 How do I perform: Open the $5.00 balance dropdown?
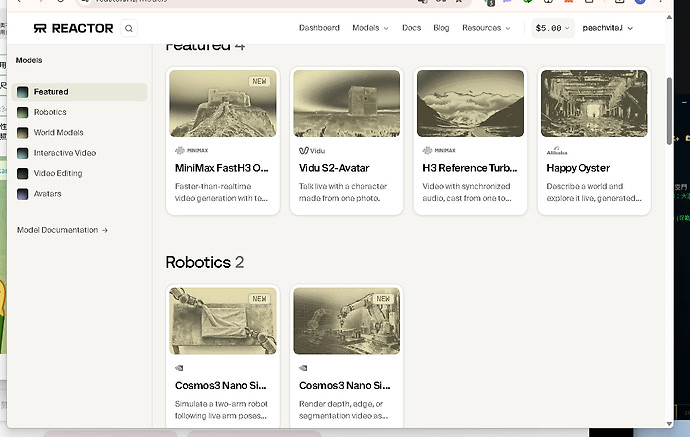(x=552, y=28)
